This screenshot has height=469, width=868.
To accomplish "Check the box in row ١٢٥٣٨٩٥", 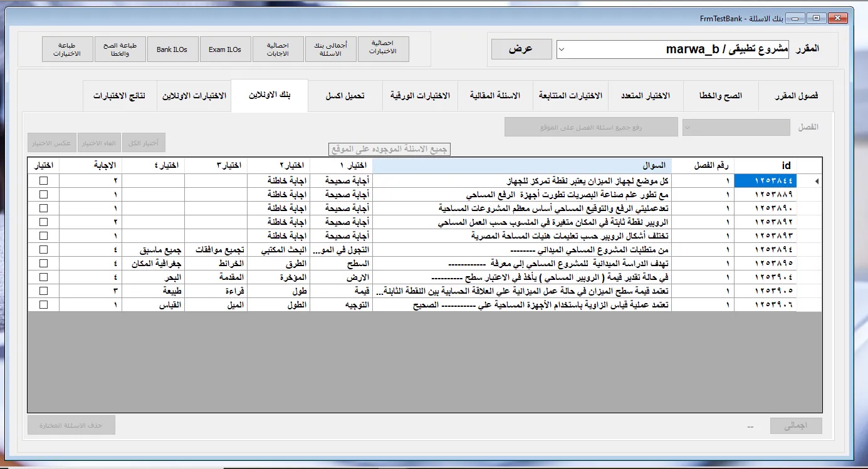I will [43, 263].
